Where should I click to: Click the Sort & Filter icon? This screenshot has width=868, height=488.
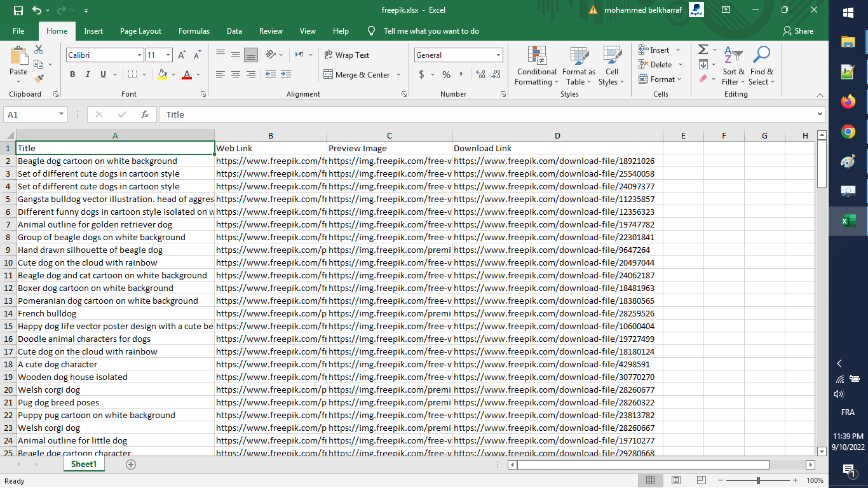click(733, 65)
